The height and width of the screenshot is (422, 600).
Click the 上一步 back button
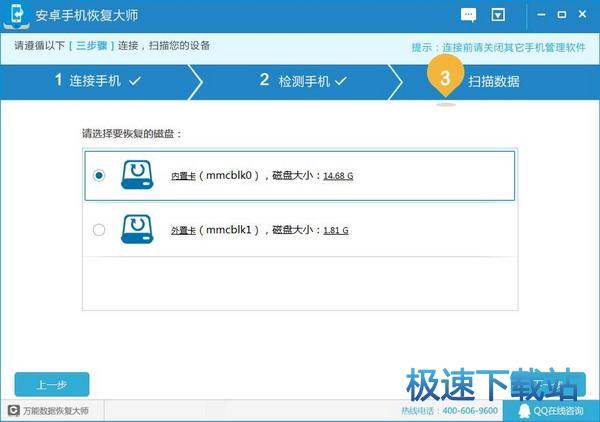(52, 385)
